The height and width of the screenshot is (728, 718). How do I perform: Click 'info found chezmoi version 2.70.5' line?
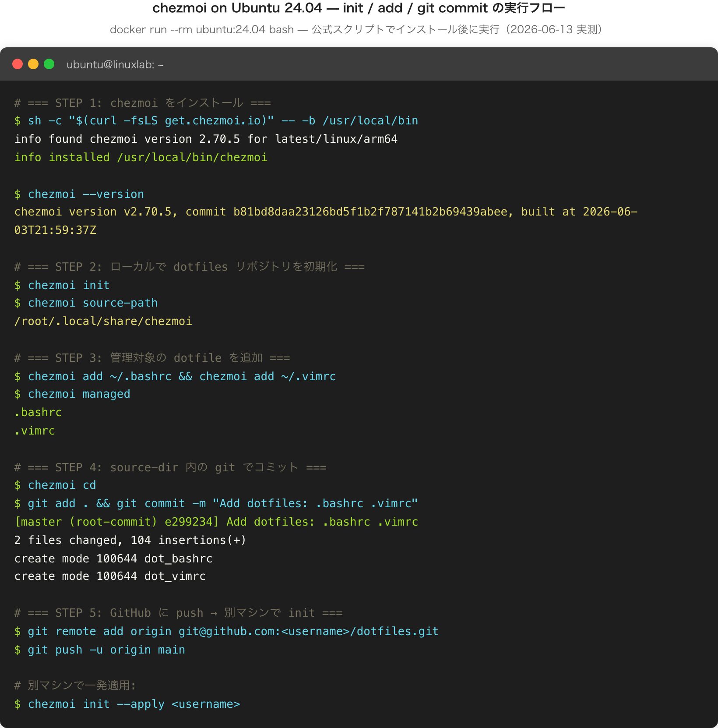tap(206, 139)
